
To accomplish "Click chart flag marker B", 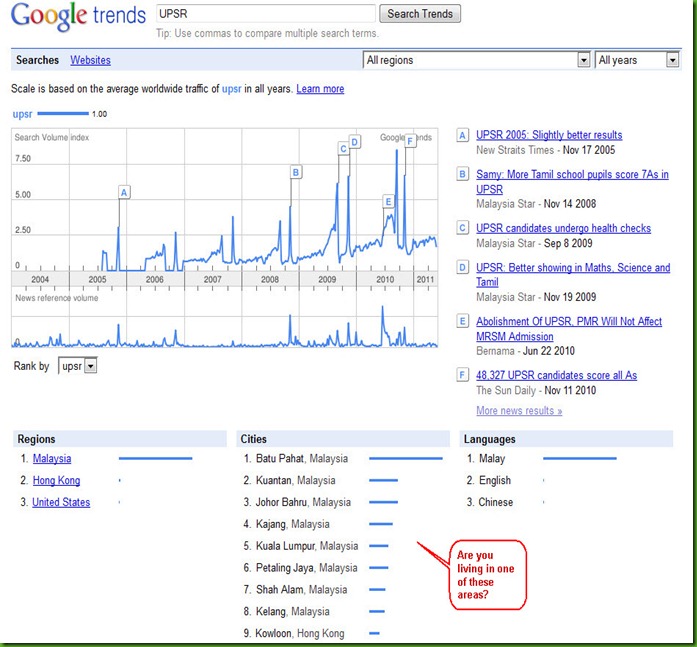I will point(296,172).
